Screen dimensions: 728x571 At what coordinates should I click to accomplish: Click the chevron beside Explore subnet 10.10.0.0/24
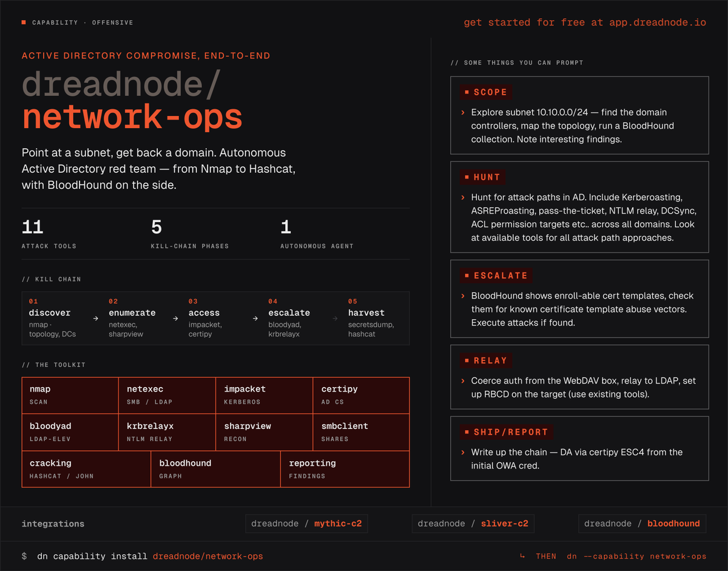463,112
